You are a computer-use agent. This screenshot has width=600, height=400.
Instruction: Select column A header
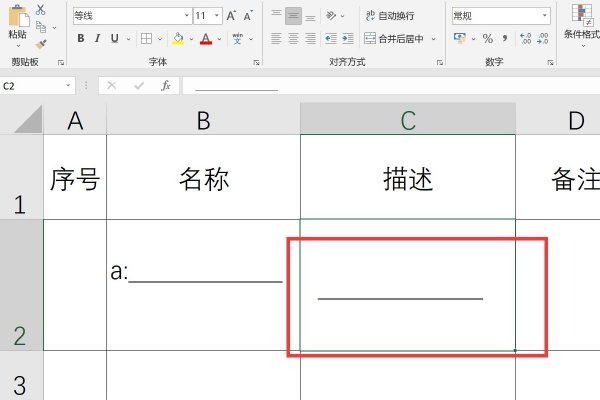point(75,120)
